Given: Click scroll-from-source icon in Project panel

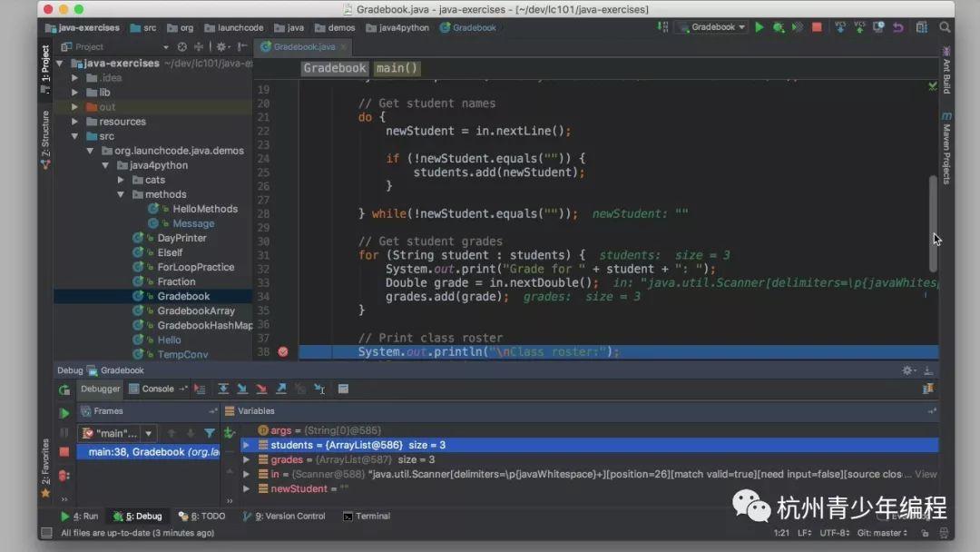Looking at the screenshot, I should click(181, 47).
